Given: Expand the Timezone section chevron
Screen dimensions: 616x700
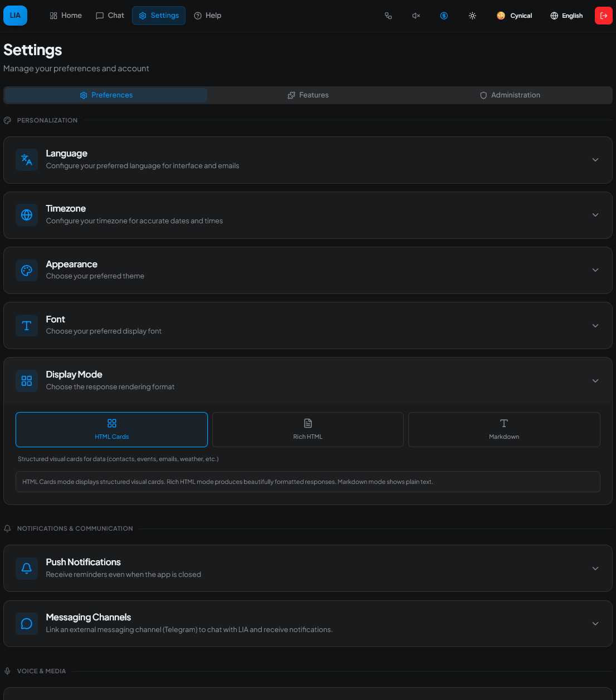Looking at the screenshot, I should 595,215.
